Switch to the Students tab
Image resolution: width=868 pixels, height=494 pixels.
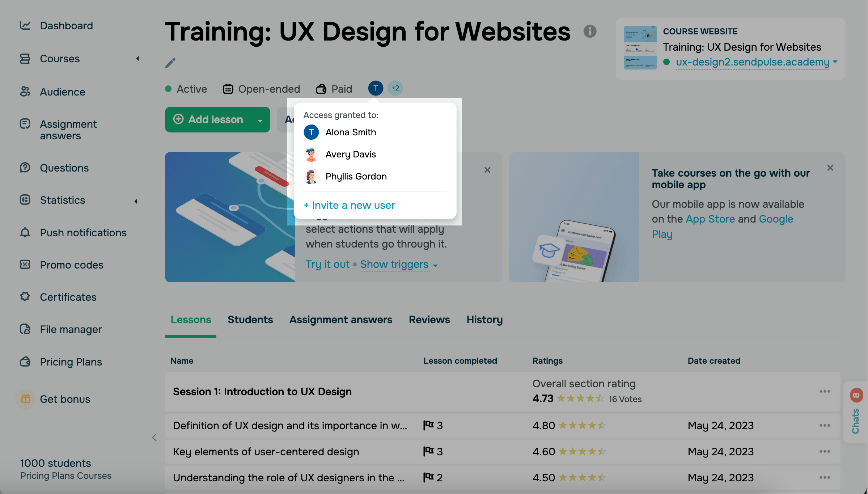pyautogui.click(x=250, y=320)
